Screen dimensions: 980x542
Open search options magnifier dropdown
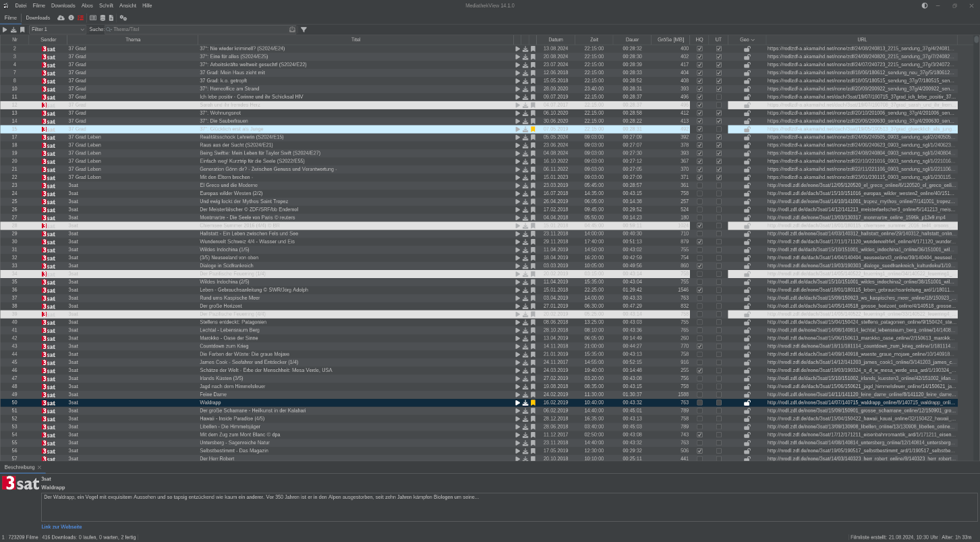coord(108,30)
